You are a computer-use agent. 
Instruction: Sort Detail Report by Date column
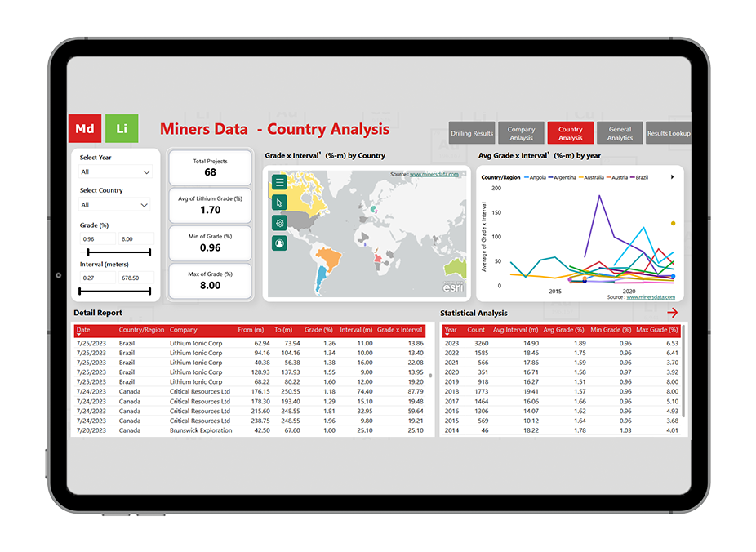[83, 330]
